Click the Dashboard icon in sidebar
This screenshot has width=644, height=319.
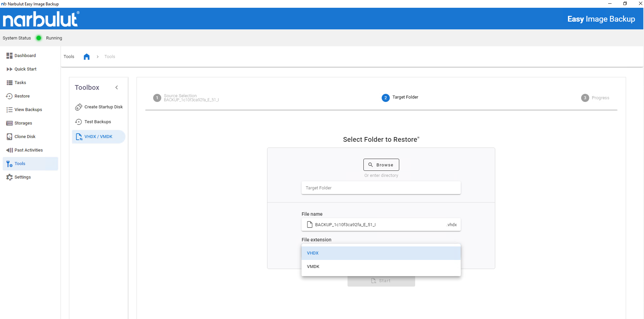9,56
